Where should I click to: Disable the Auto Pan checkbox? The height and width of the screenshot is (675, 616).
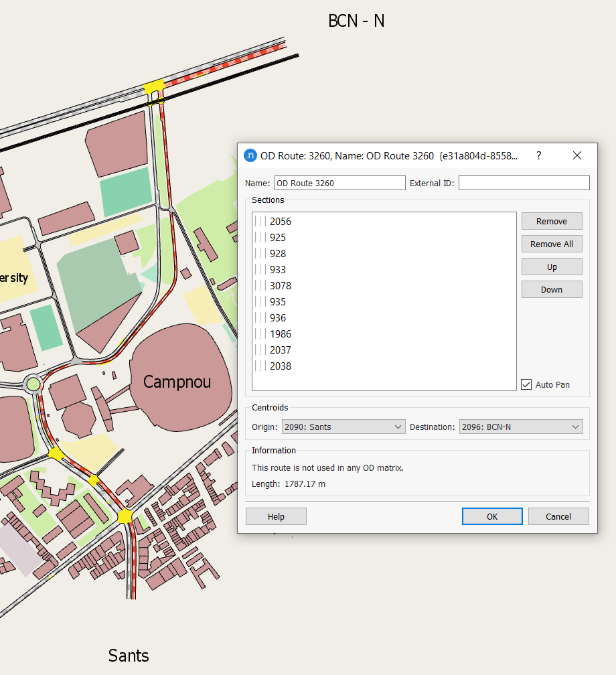526,384
